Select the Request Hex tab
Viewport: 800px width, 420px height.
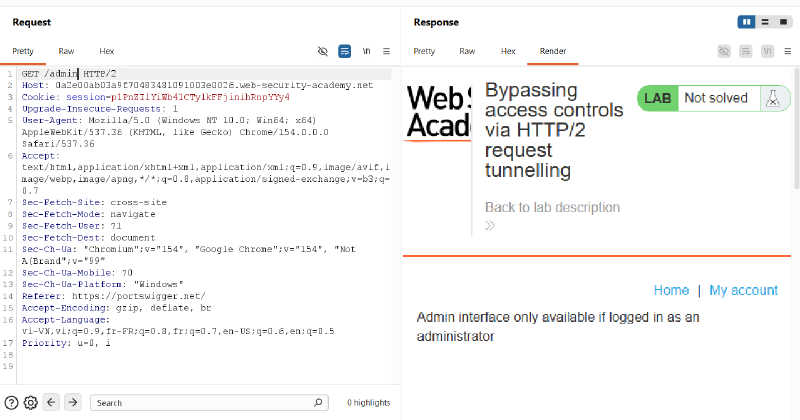(107, 51)
